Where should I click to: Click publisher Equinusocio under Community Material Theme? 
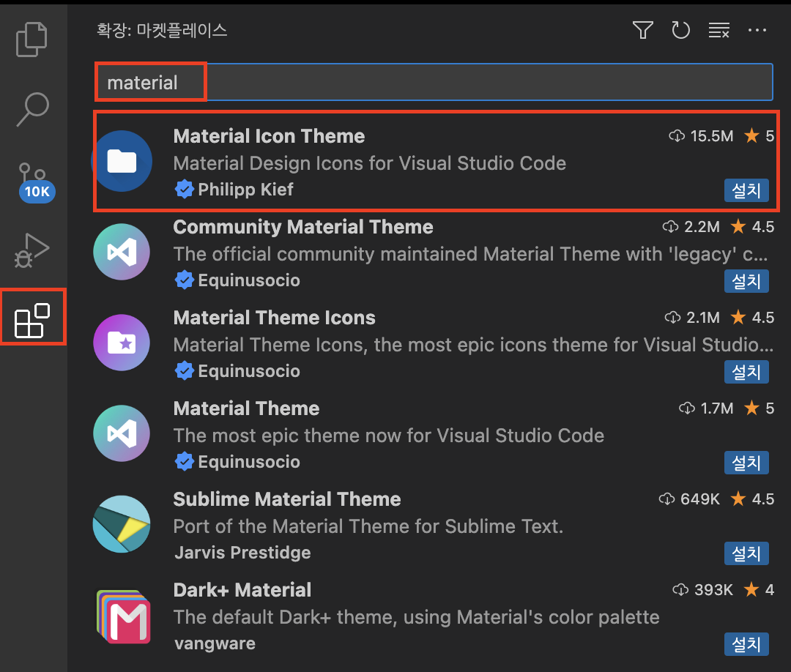pos(249,280)
